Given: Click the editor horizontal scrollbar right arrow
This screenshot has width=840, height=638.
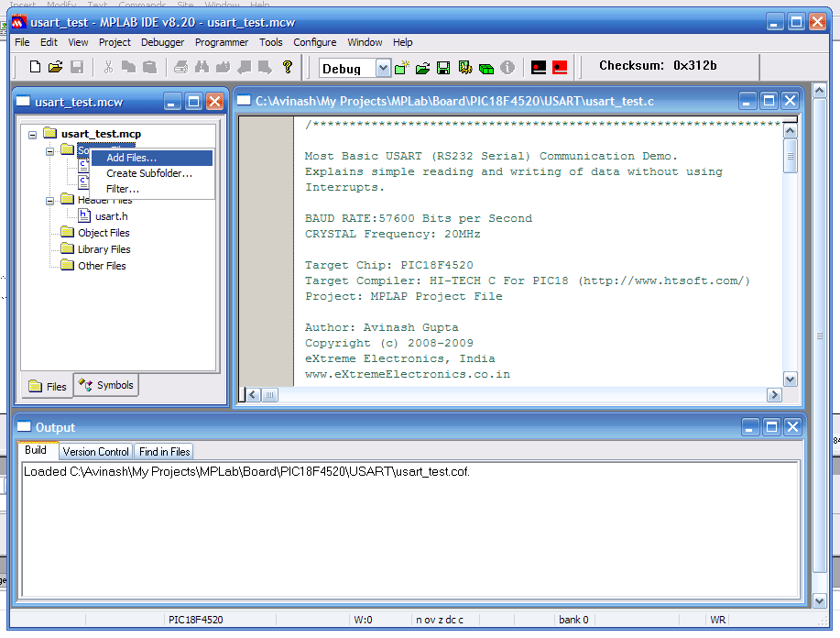Looking at the screenshot, I should click(773, 395).
